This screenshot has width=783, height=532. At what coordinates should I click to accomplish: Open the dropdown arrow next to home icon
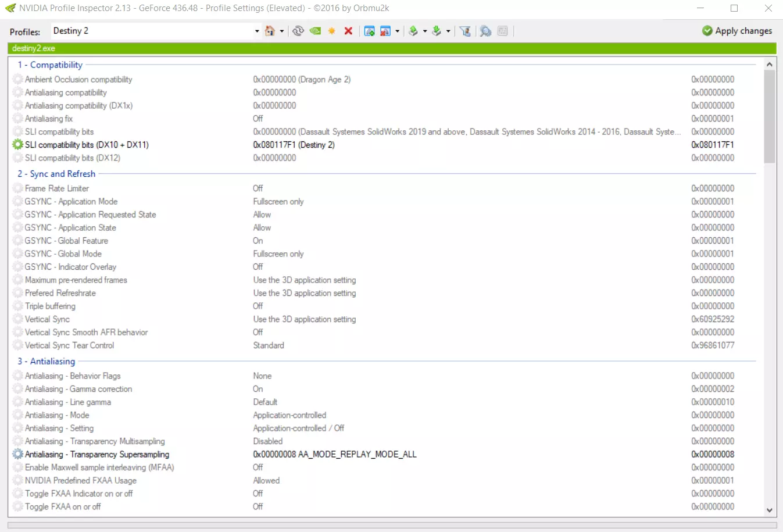(282, 31)
